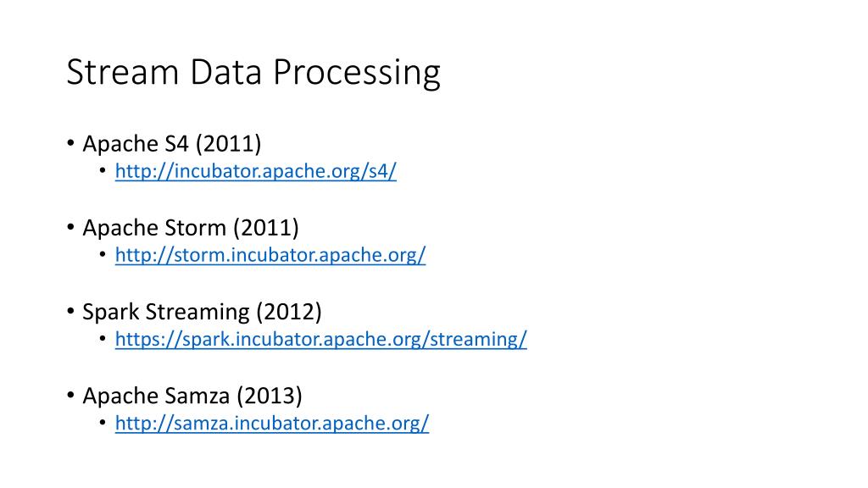The height and width of the screenshot is (488, 868).
Task: Click the sub-bullet dot before the samza link
Action: pyautogui.click(x=103, y=424)
